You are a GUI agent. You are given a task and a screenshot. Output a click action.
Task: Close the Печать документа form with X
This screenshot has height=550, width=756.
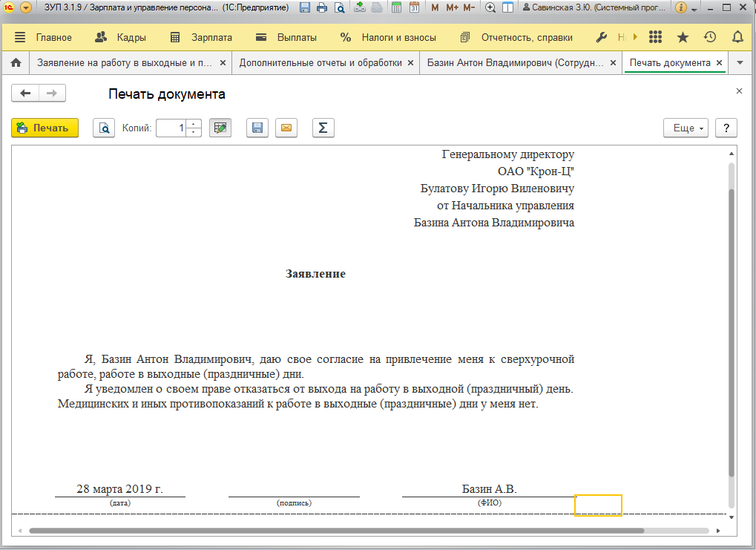[x=739, y=91]
